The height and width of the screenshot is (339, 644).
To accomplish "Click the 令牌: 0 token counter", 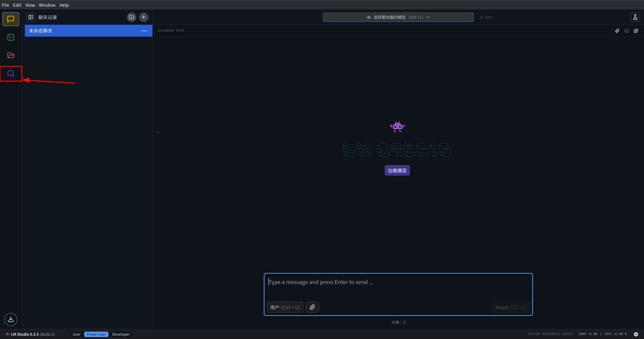I will [x=398, y=322].
